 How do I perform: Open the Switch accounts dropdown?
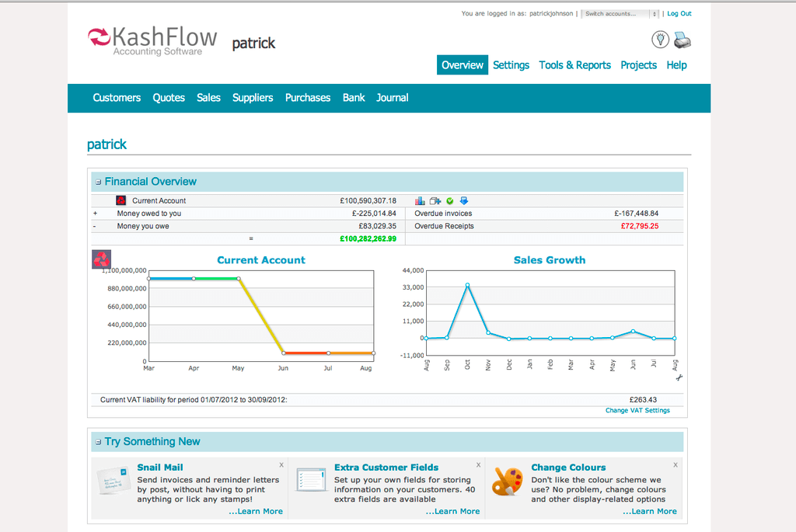coord(620,14)
